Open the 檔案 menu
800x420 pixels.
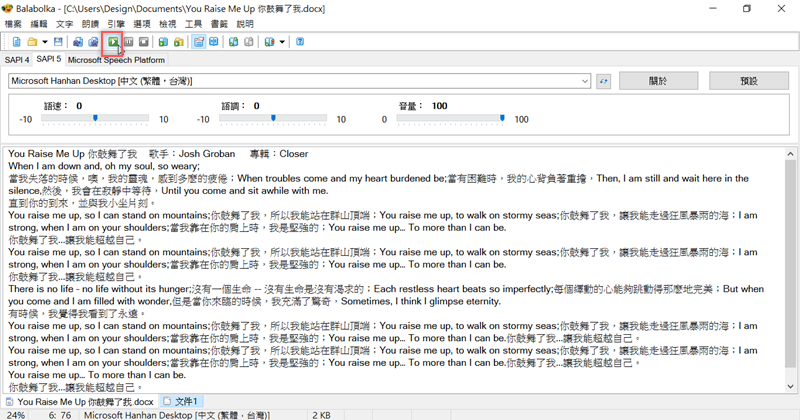(x=13, y=24)
